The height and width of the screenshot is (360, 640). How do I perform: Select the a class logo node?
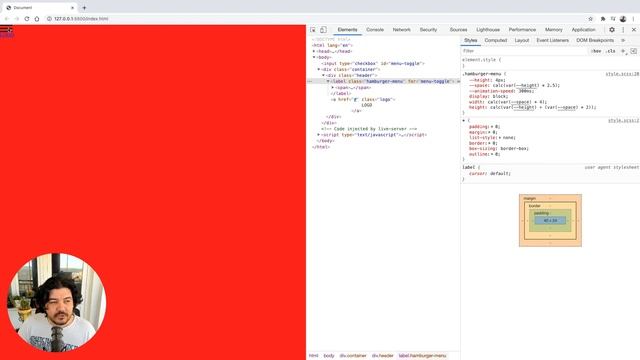363,99
